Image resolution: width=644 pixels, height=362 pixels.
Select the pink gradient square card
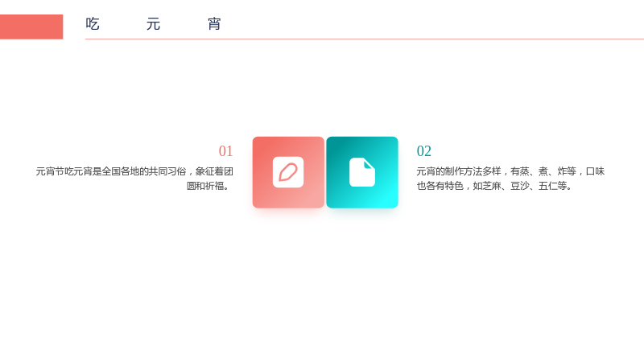288,172
